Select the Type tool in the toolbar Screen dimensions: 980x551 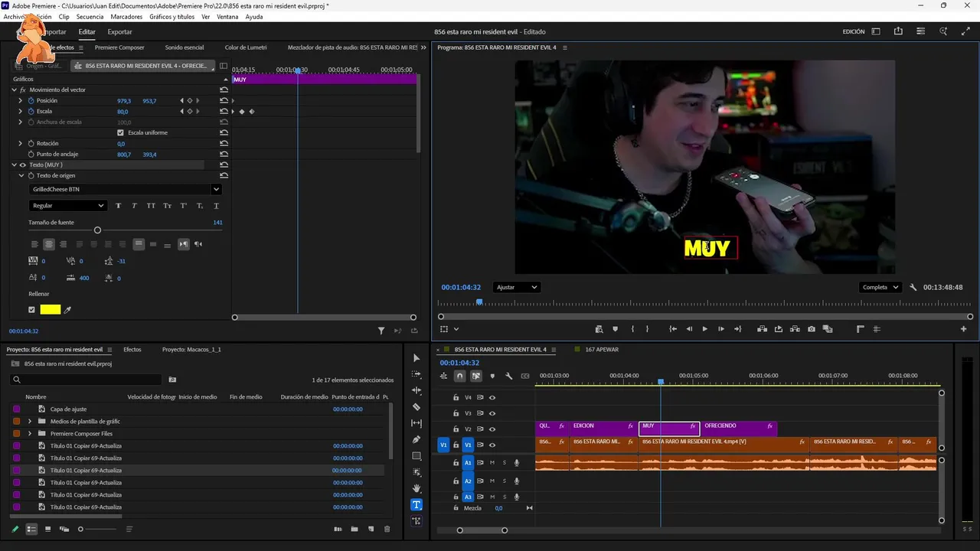coord(416,504)
